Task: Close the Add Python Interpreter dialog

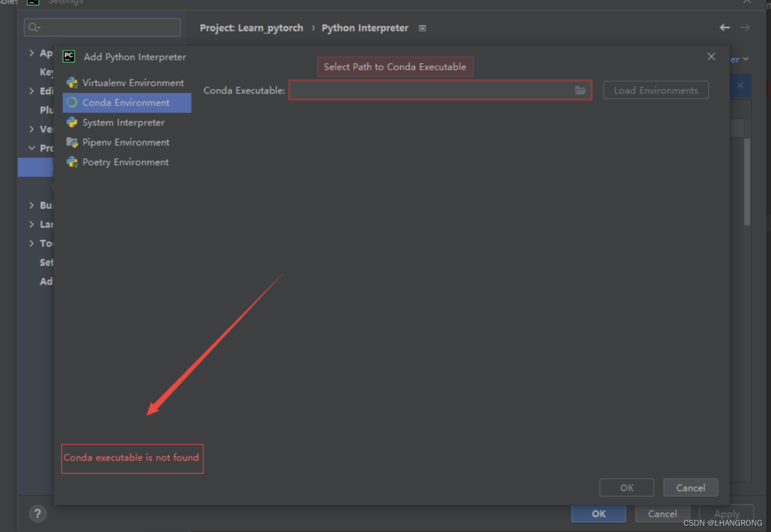Action: tap(711, 56)
